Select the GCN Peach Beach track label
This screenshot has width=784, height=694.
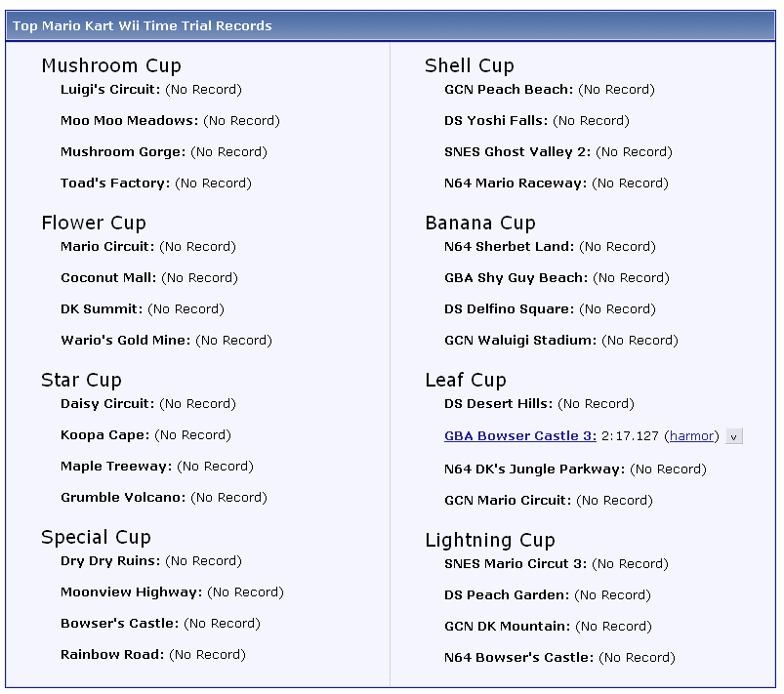(508, 90)
